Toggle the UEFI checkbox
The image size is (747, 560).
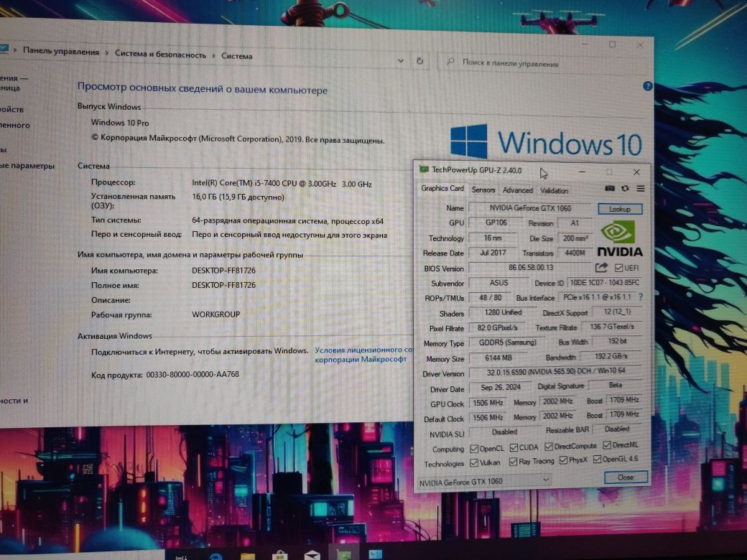619,268
